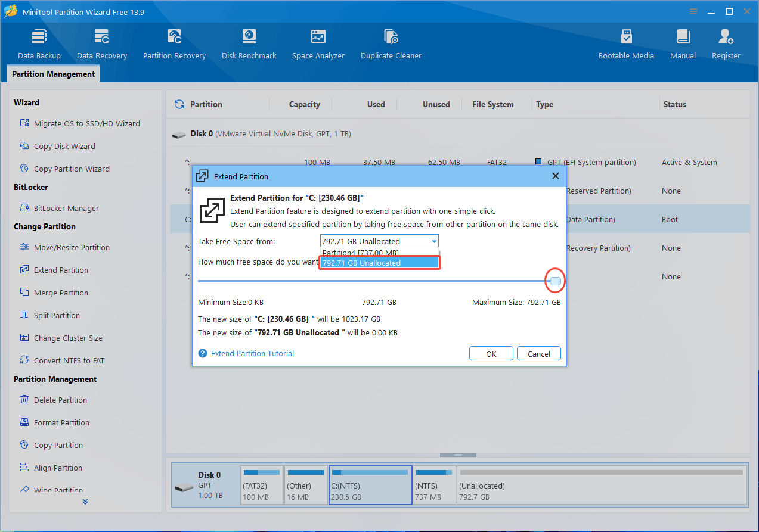The width and height of the screenshot is (759, 532).
Task: Click 'GPT (EFI System partition)' cell
Action: coord(585,163)
